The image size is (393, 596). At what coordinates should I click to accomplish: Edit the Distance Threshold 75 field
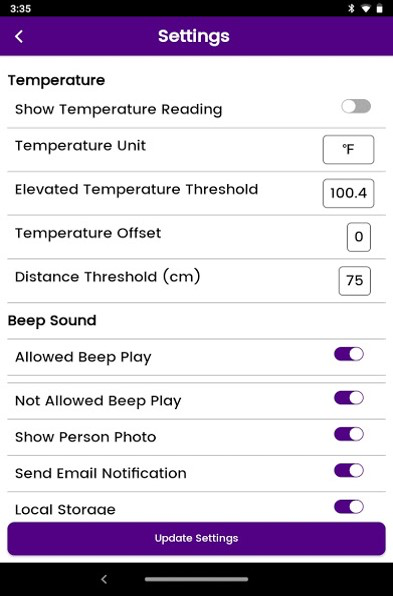point(355,281)
